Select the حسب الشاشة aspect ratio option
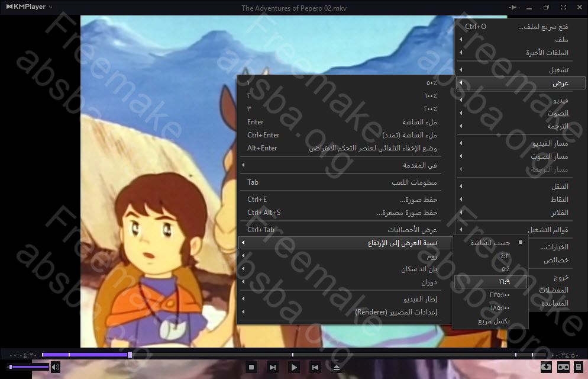This screenshot has width=588, height=379. tap(490, 243)
